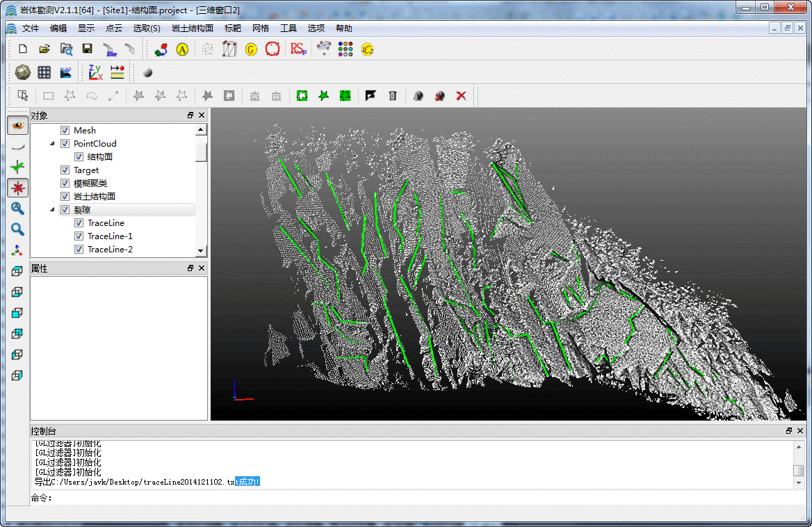The height and width of the screenshot is (527, 812).
Task: Click the eye icon in left sidebar
Action: (18, 125)
